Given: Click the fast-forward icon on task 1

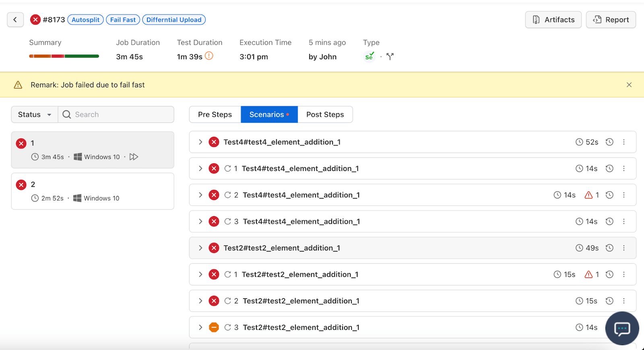Looking at the screenshot, I should (x=134, y=157).
